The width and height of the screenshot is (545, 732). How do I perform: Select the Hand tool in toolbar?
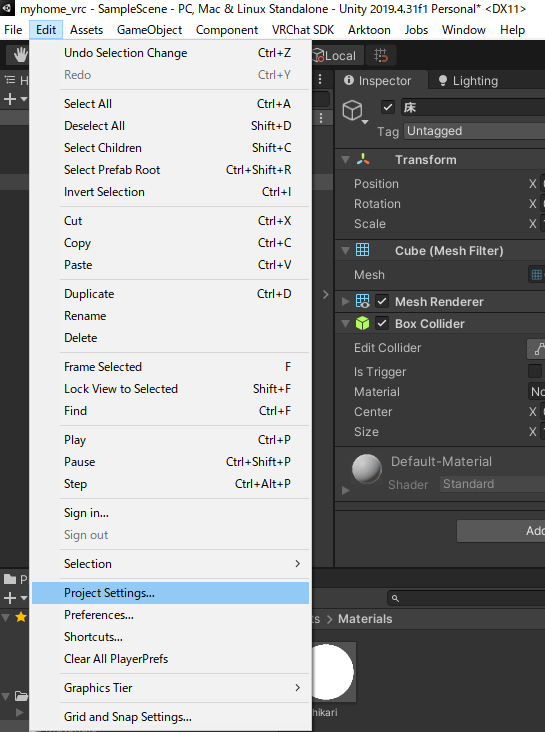tap(20, 56)
